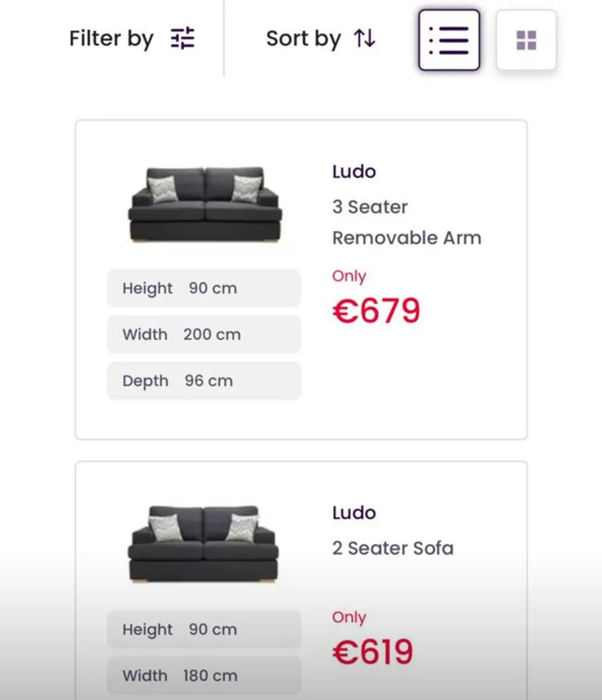The height and width of the screenshot is (700, 602).
Task: Select the Width 180 cm spec
Action: point(204,675)
